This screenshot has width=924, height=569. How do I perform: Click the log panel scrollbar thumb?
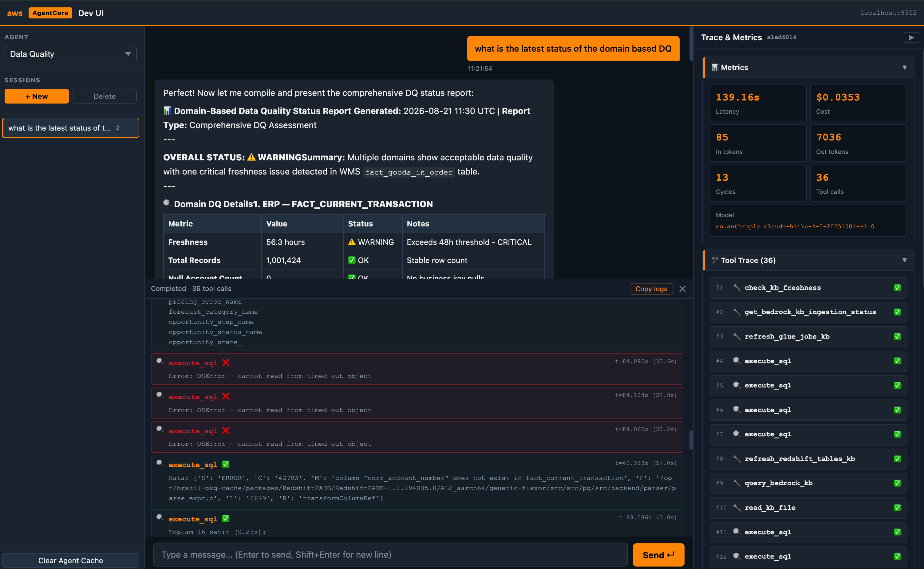coord(691,440)
